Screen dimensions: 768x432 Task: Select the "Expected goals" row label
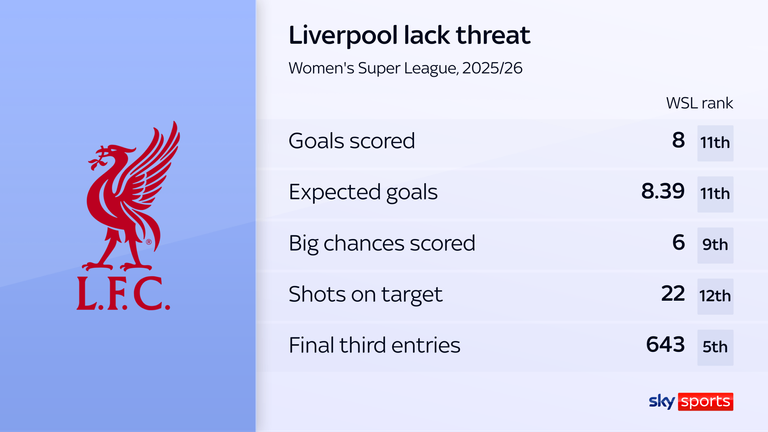(x=363, y=193)
